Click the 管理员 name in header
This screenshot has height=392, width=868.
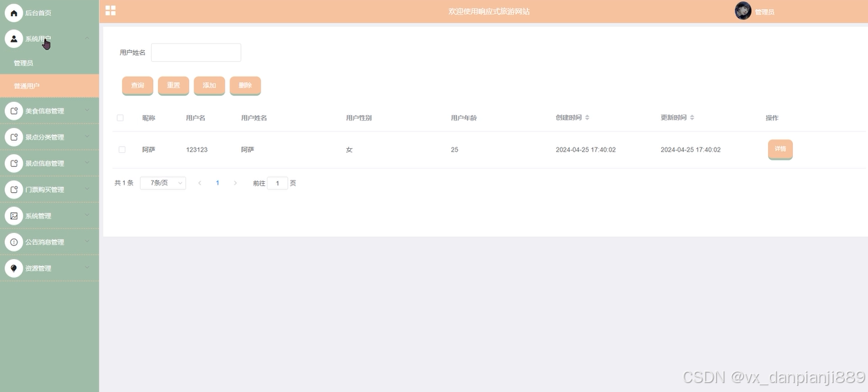tap(765, 12)
